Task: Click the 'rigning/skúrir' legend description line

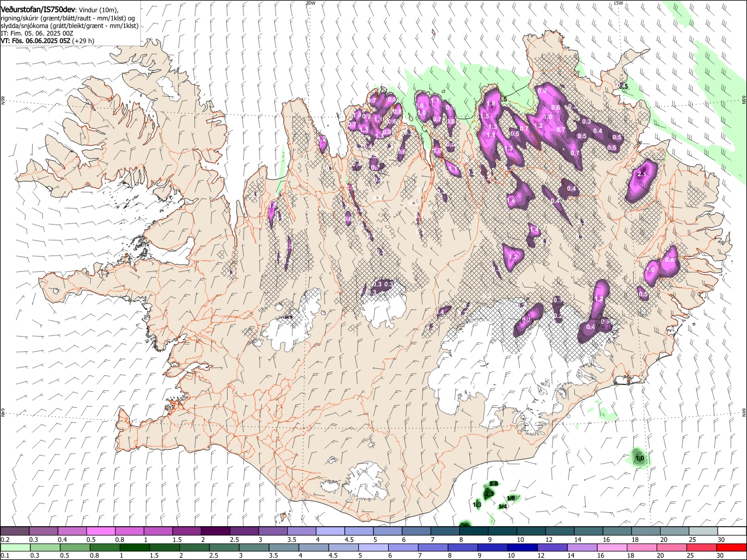Action: click(68, 18)
